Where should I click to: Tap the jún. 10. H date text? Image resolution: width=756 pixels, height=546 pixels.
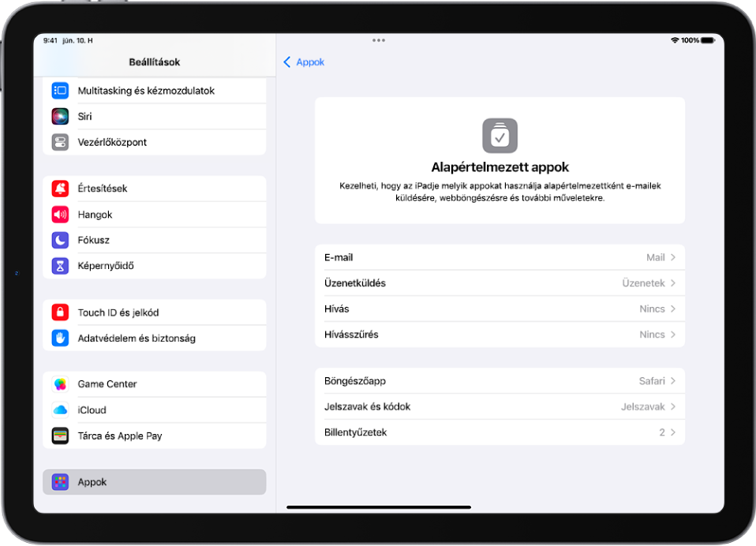[x=77, y=40]
